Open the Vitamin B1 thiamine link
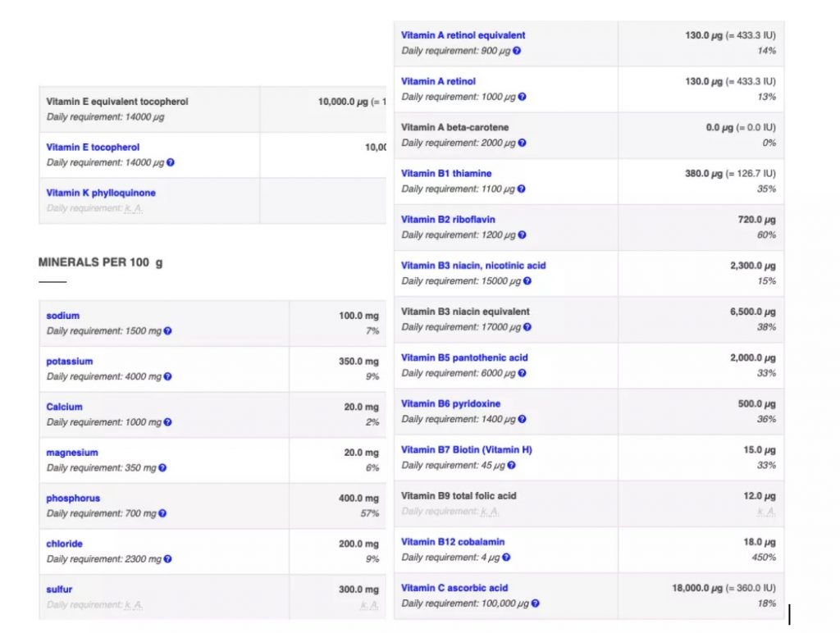The width and height of the screenshot is (840, 633). (446, 173)
